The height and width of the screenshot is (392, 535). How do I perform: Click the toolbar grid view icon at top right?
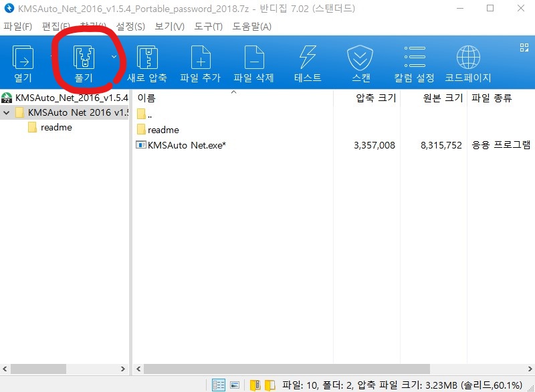click(524, 47)
